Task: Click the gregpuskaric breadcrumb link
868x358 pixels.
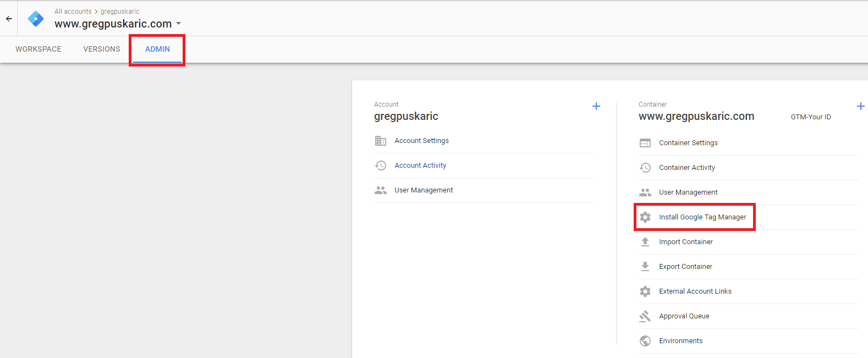Action: (x=120, y=12)
